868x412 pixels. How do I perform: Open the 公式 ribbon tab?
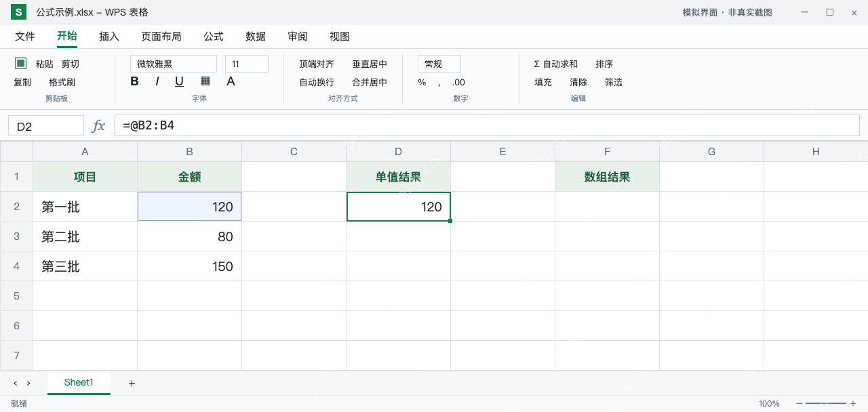[x=214, y=37]
